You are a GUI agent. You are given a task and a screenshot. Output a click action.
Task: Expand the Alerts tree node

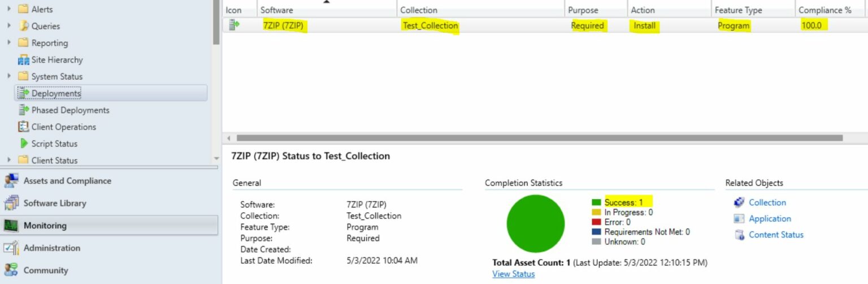click(9, 9)
